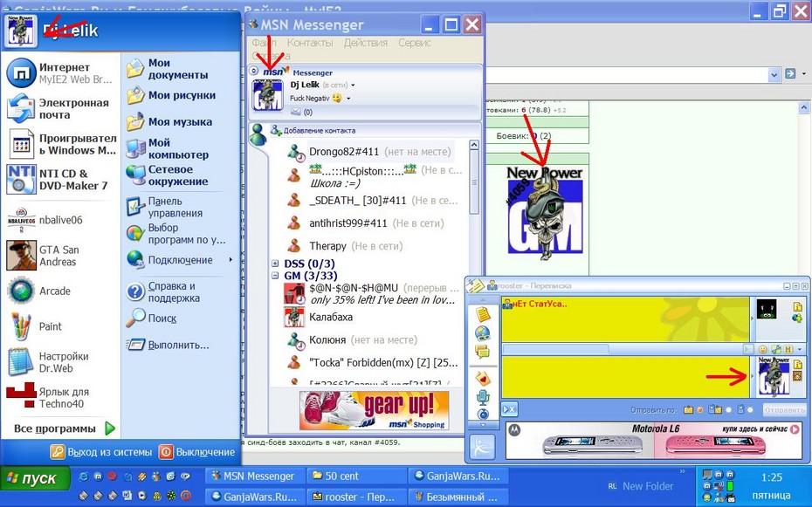The image size is (812, 507).
Task: Launch NTI CD & DVD-Maker 7
Action: [61, 180]
